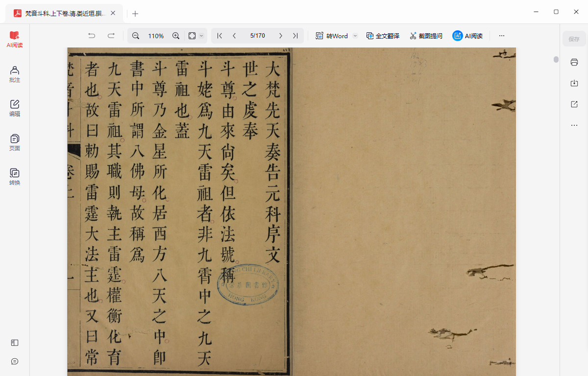Image resolution: width=588 pixels, height=376 pixels.
Task: Click the share icon in the right panel
Action: (574, 104)
